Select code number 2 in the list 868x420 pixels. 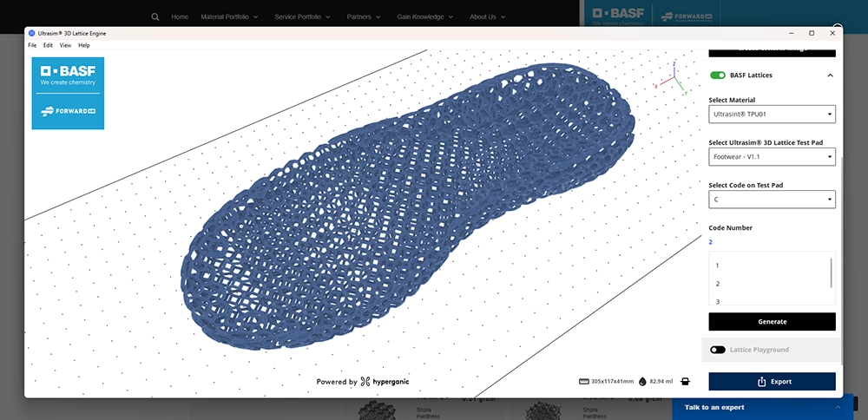pos(718,284)
